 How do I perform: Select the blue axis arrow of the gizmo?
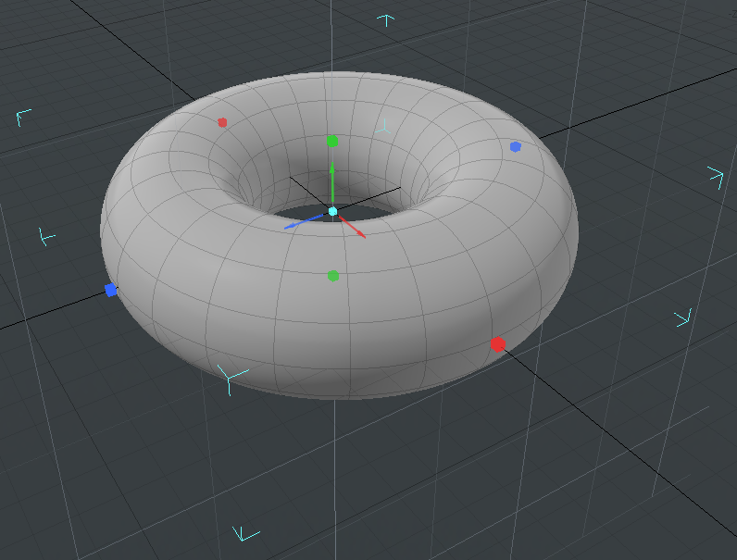click(294, 225)
